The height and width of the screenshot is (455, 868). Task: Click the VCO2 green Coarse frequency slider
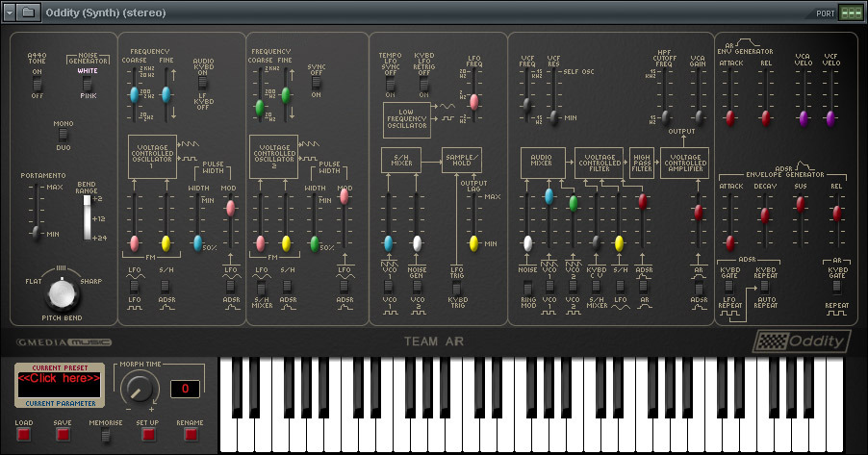[259, 108]
